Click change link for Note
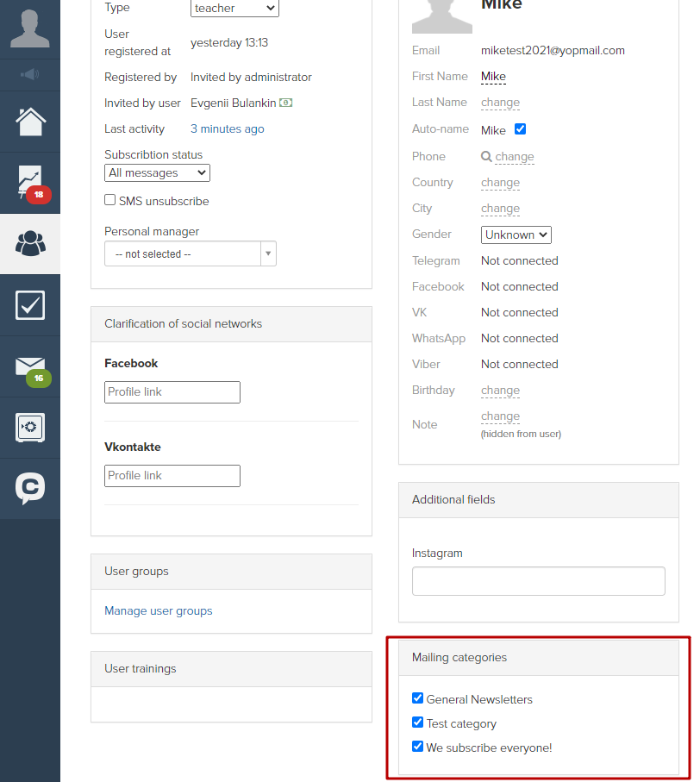 (x=500, y=416)
